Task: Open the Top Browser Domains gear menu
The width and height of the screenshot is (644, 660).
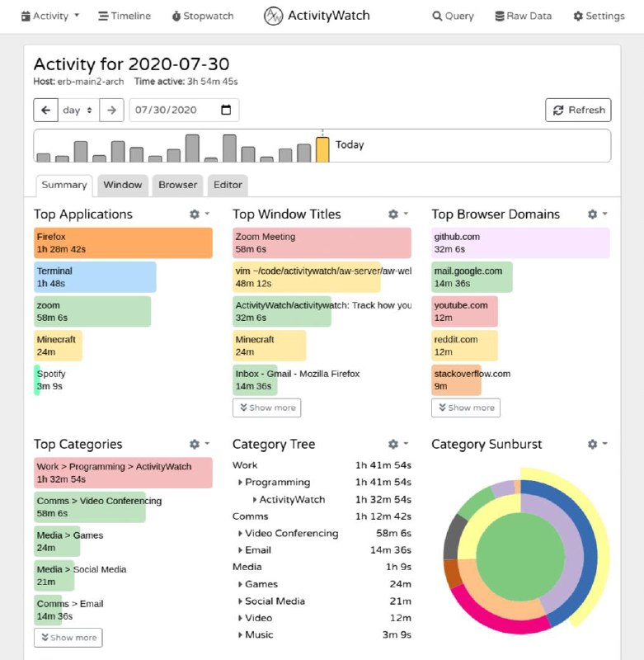Action: [x=597, y=214]
